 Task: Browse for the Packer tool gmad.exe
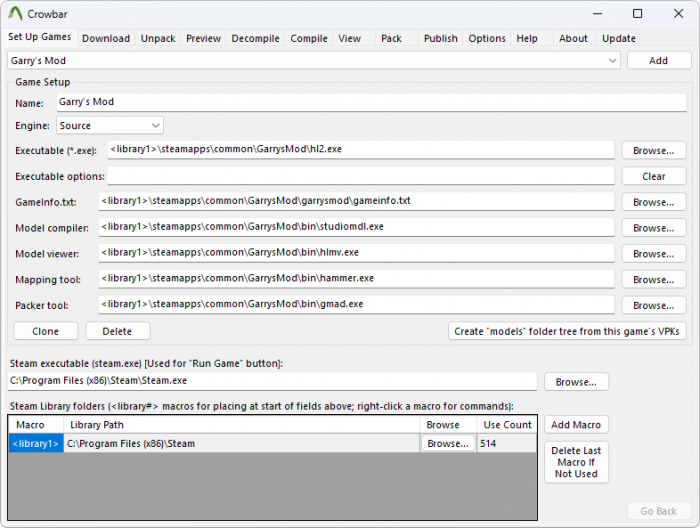653,306
